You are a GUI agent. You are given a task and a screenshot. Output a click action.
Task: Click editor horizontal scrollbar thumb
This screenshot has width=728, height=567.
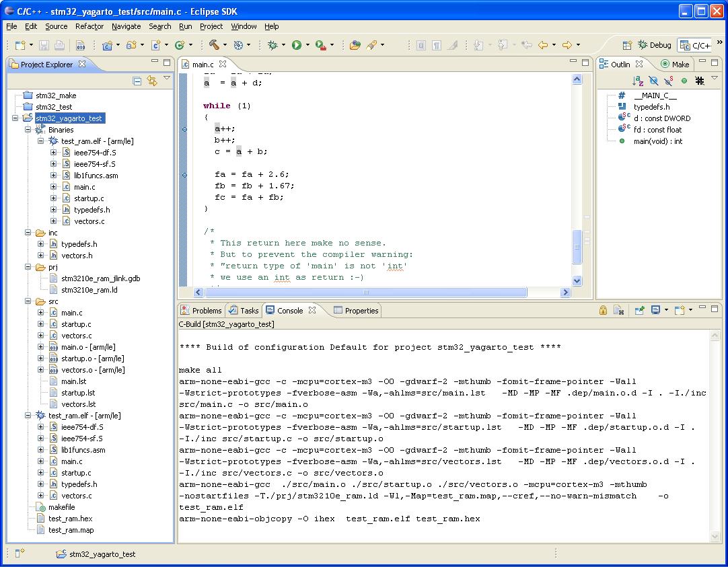[x=365, y=292]
